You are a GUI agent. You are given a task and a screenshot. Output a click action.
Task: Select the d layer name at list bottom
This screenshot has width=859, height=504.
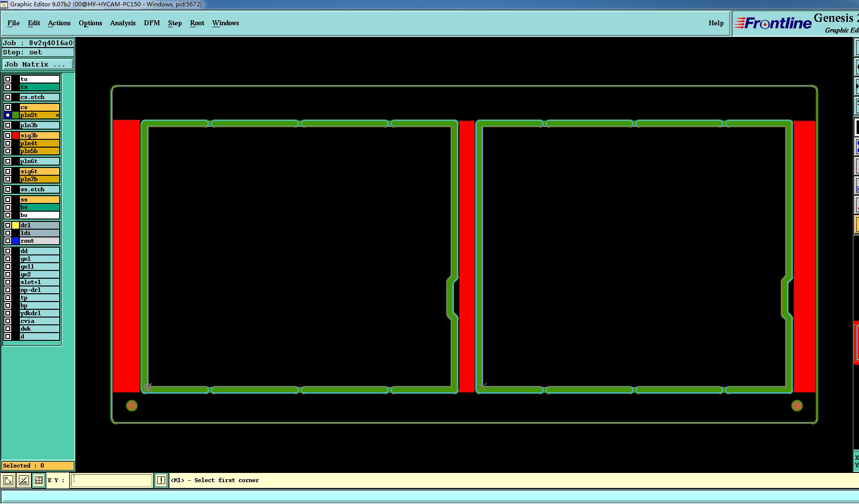(39, 336)
